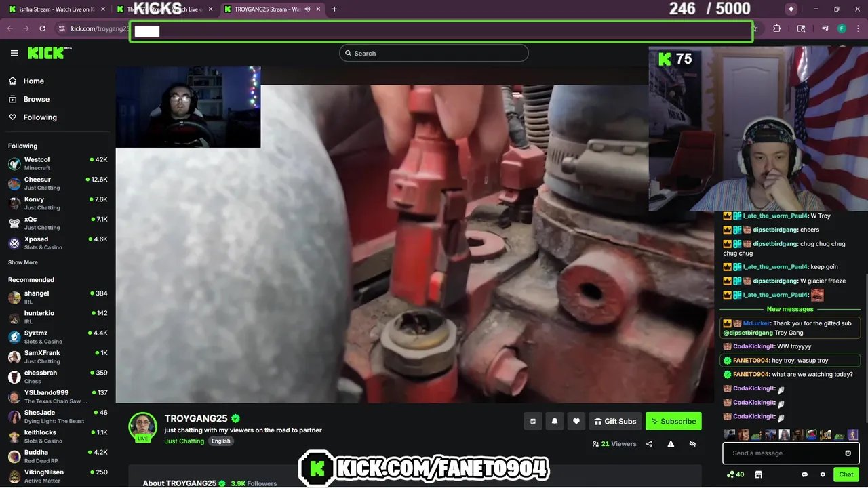The height and width of the screenshot is (488, 868).
Task: Open Xposed channel in Following list
Action: click(x=58, y=243)
